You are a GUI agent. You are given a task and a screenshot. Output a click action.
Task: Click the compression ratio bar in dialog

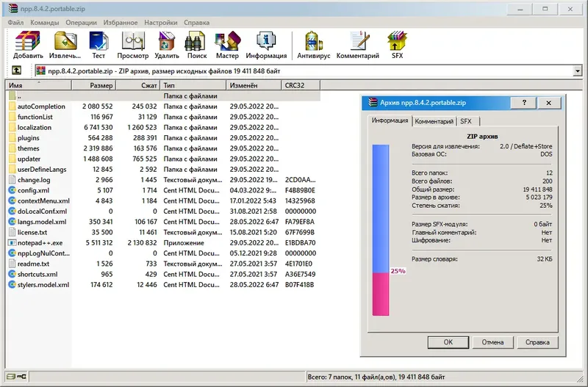tap(381, 230)
